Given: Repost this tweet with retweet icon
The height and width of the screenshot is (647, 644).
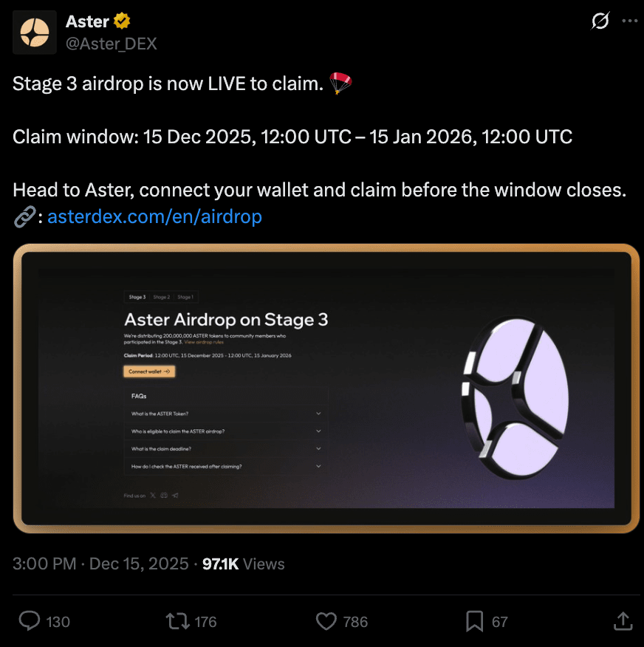Looking at the screenshot, I should tap(178, 621).
